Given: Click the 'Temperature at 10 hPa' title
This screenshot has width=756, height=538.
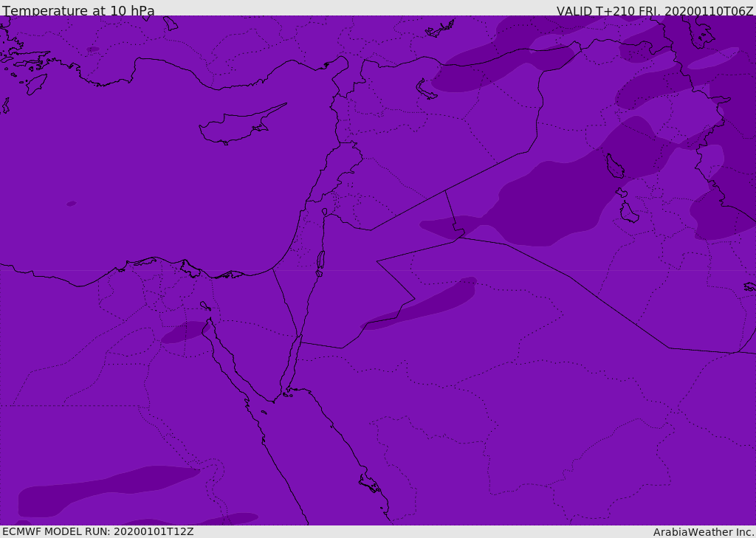Looking at the screenshot, I should coord(78,10).
